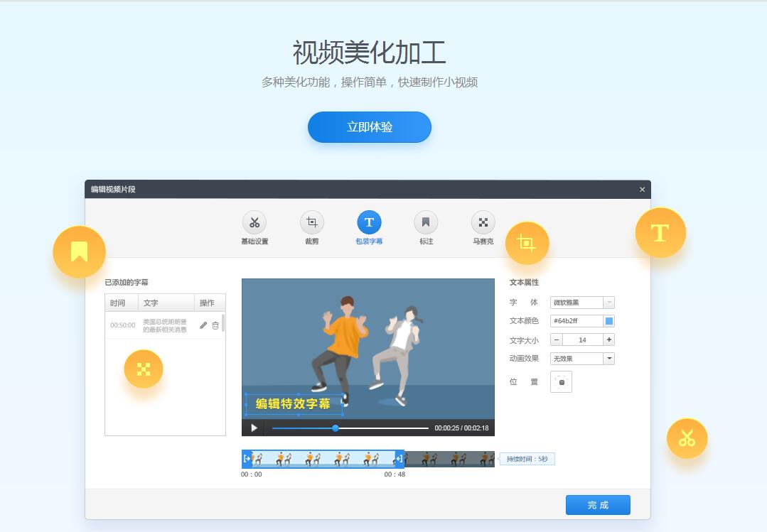Increase 文字大小 using the plus stepper
The height and width of the screenshot is (532, 767).
pos(610,340)
